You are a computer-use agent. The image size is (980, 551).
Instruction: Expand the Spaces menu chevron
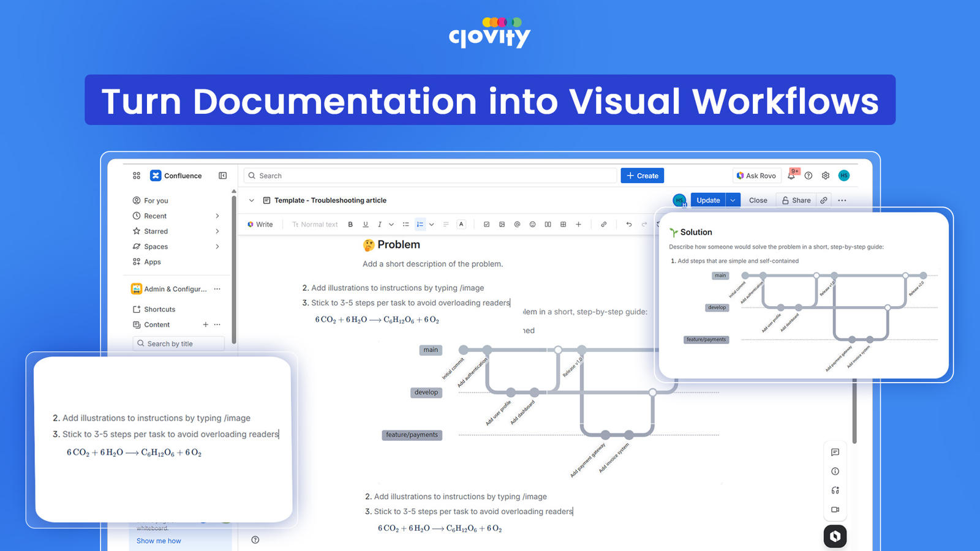[217, 247]
